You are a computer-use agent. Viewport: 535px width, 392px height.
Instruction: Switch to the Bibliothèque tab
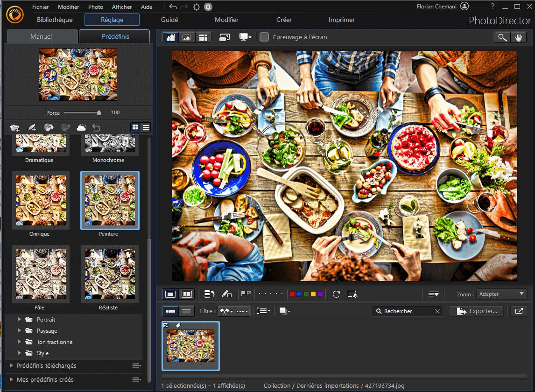(x=55, y=20)
